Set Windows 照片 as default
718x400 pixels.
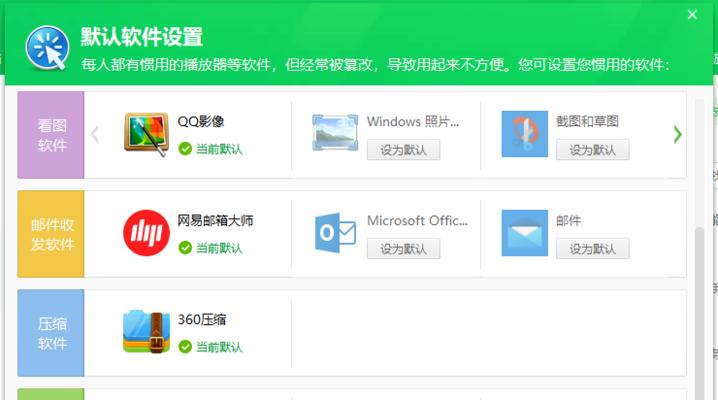(403, 150)
